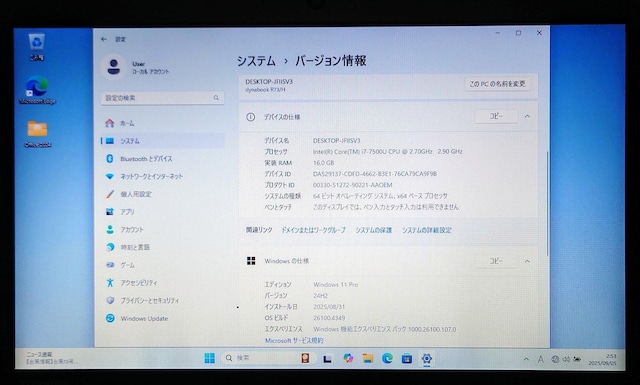Image resolution: width=640 pixels, height=385 pixels.
Task: Open アクセシビリティ settings
Action: tap(162, 283)
